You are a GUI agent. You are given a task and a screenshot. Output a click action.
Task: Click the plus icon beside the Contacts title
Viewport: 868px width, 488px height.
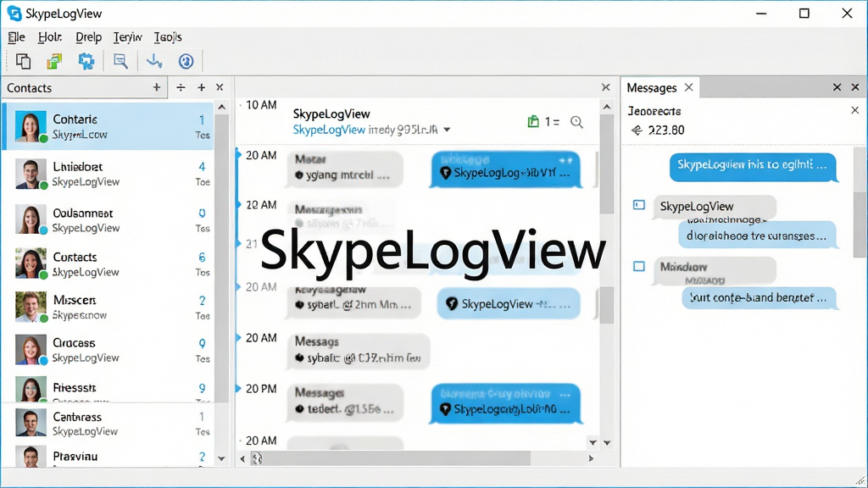[157, 87]
